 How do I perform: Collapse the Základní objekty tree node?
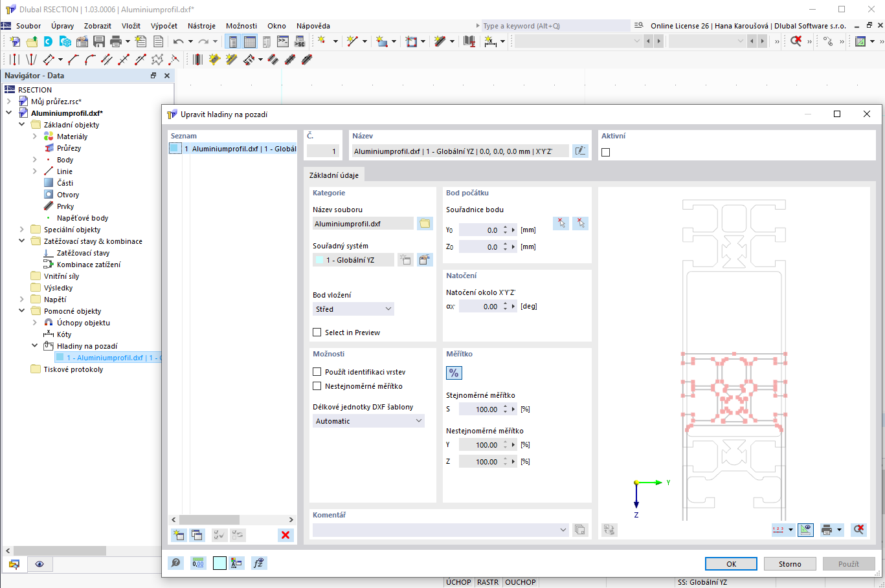click(x=21, y=125)
